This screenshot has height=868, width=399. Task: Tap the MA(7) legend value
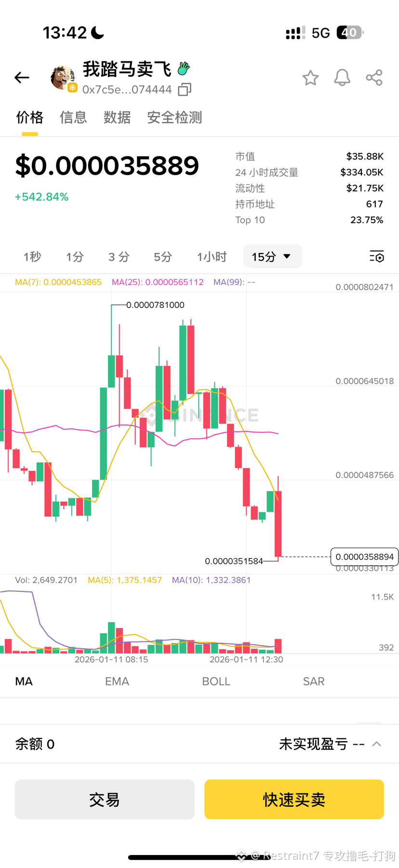pos(58,282)
